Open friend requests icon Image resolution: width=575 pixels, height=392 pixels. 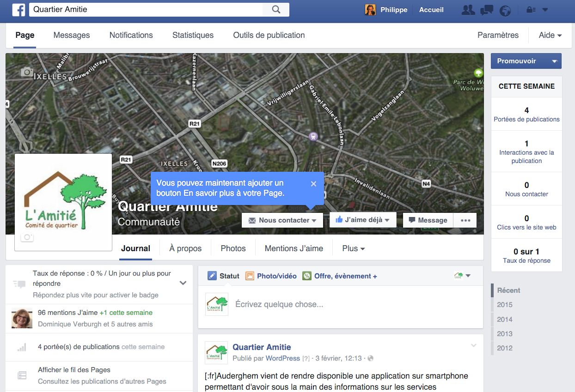tap(468, 10)
